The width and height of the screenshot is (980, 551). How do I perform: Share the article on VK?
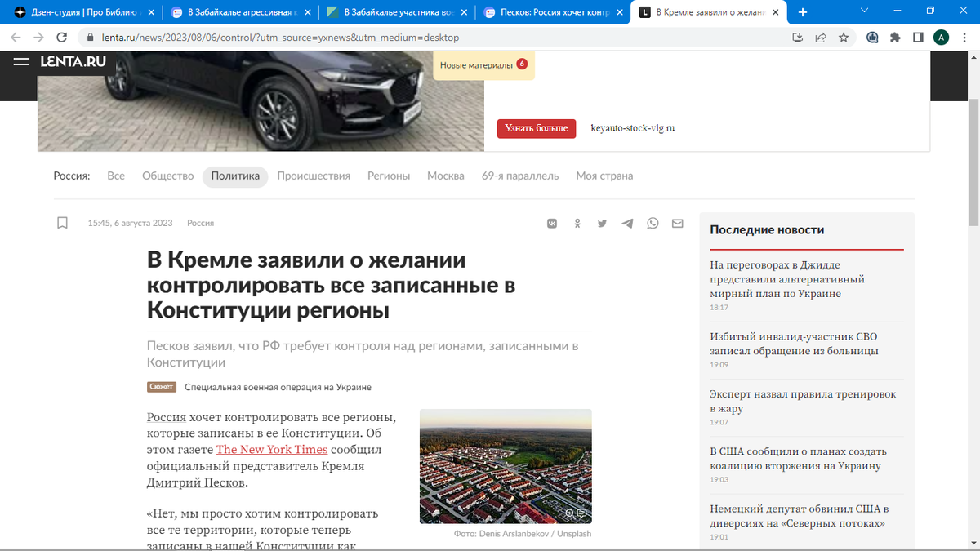552,223
